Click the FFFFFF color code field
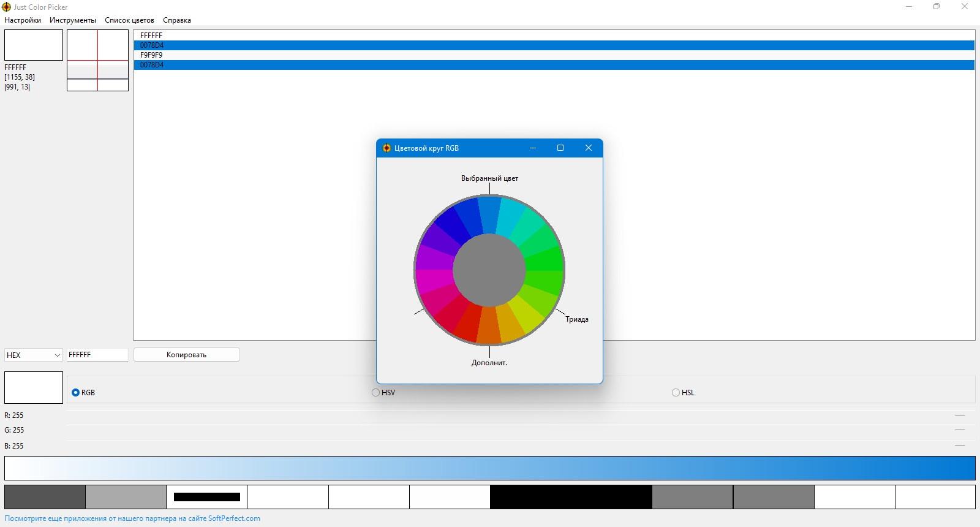The height and width of the screenshot is (527, 980). pos(97,355)
